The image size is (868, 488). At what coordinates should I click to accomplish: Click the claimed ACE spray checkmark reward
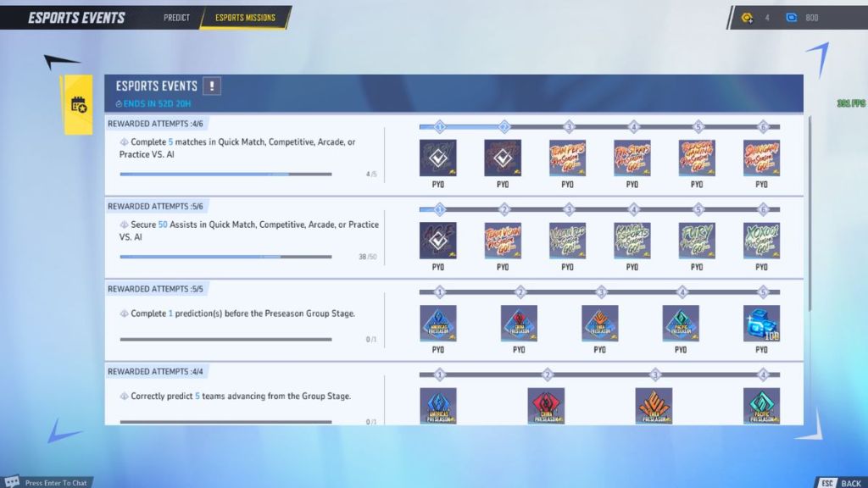click(x=438, y=241)
